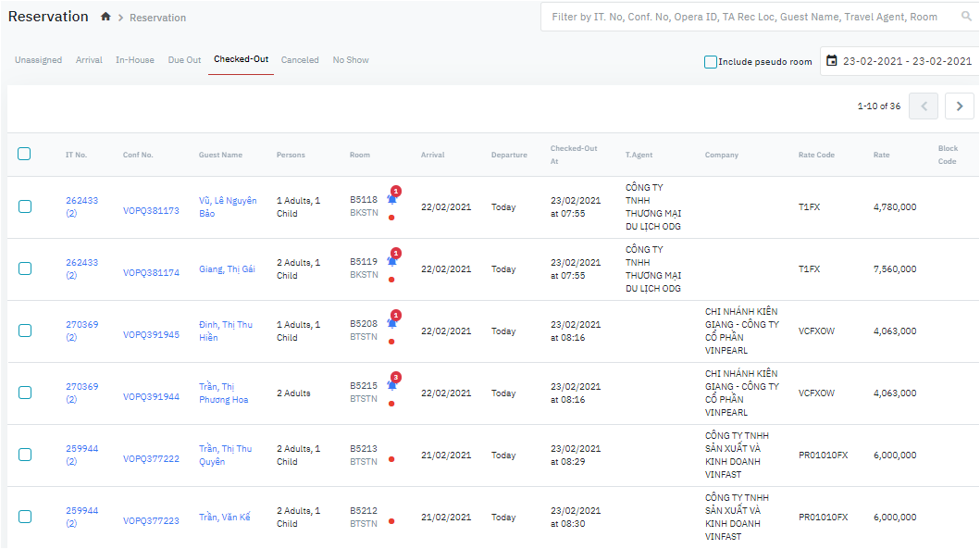Image resolution: width=980 pixels, height=549 pixels.
Task: Select checkbox for guest Giang, Thị Gái
Action: point(24,268)
